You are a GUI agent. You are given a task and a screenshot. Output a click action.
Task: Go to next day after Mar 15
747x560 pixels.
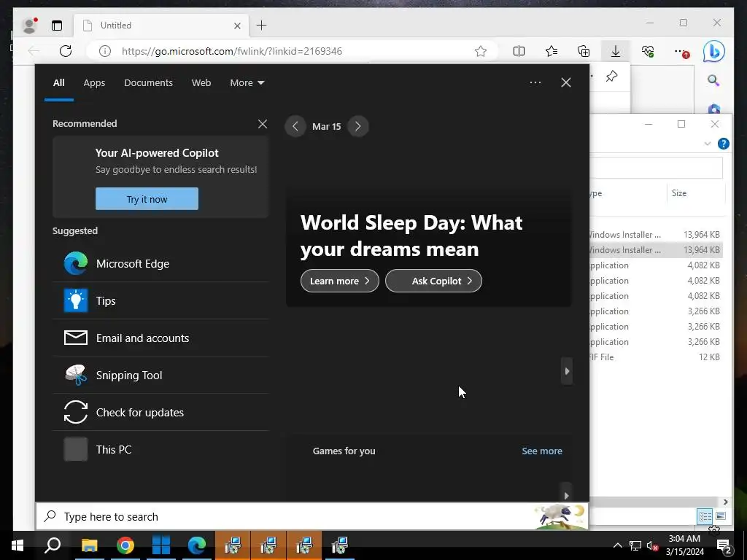(357, 126)
